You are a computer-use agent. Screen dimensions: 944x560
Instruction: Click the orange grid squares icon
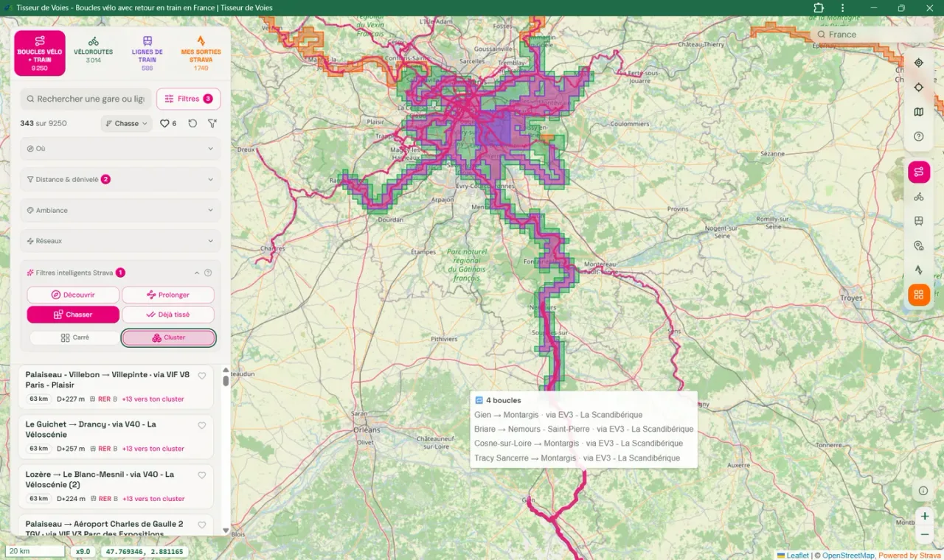(x=918, y=295)
